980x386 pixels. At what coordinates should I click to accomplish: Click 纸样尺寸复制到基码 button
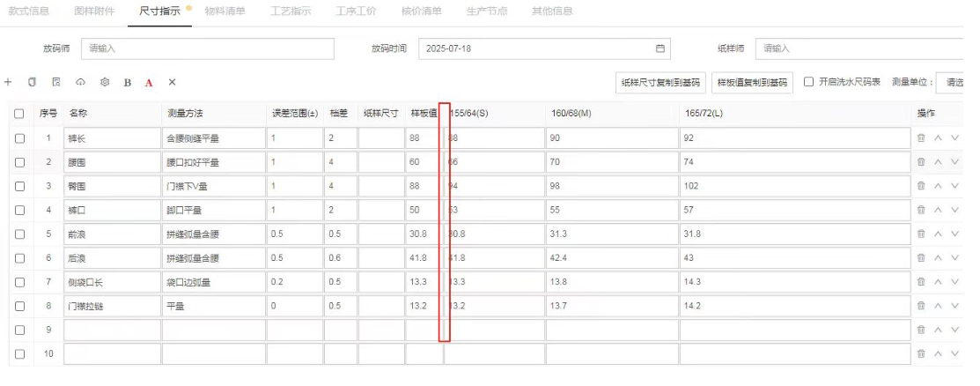pos(660,82)
